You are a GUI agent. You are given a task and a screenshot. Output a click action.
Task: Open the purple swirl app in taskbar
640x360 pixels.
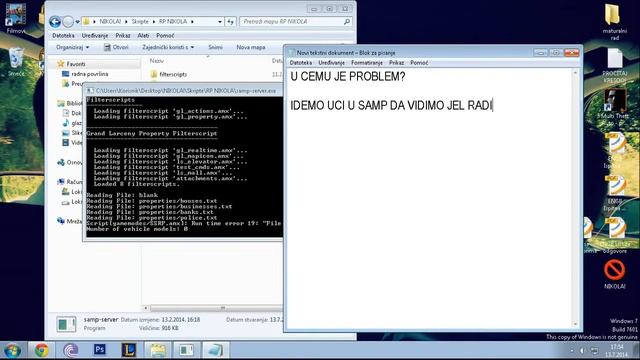71,350
